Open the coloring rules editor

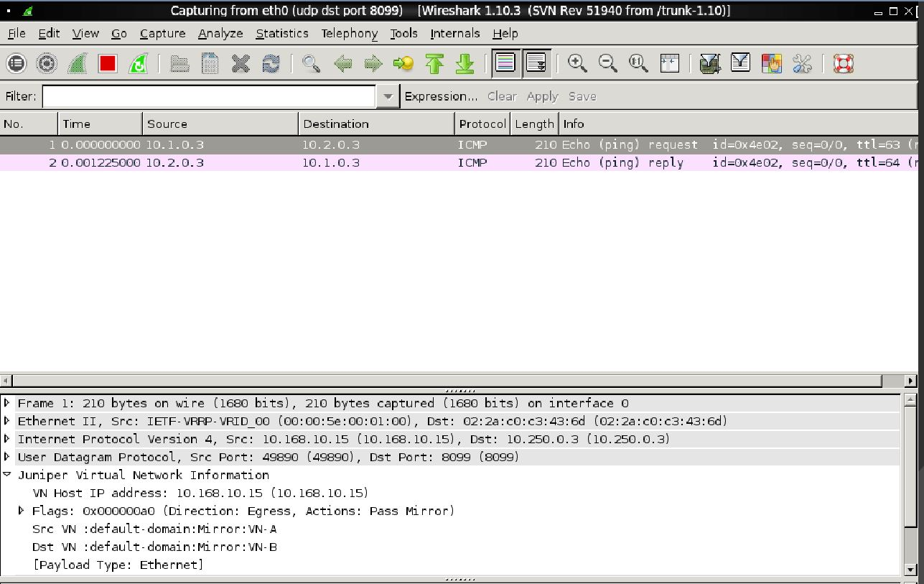click(x=771, y=64)
